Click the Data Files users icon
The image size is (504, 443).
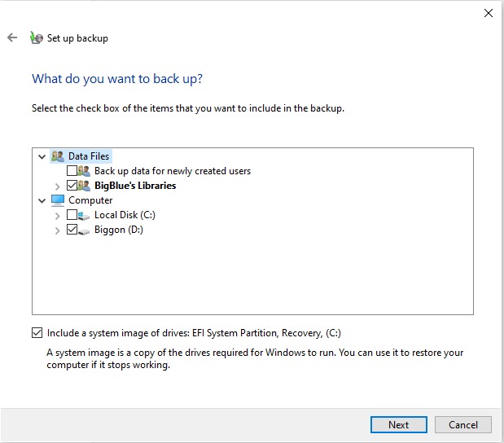57,156
